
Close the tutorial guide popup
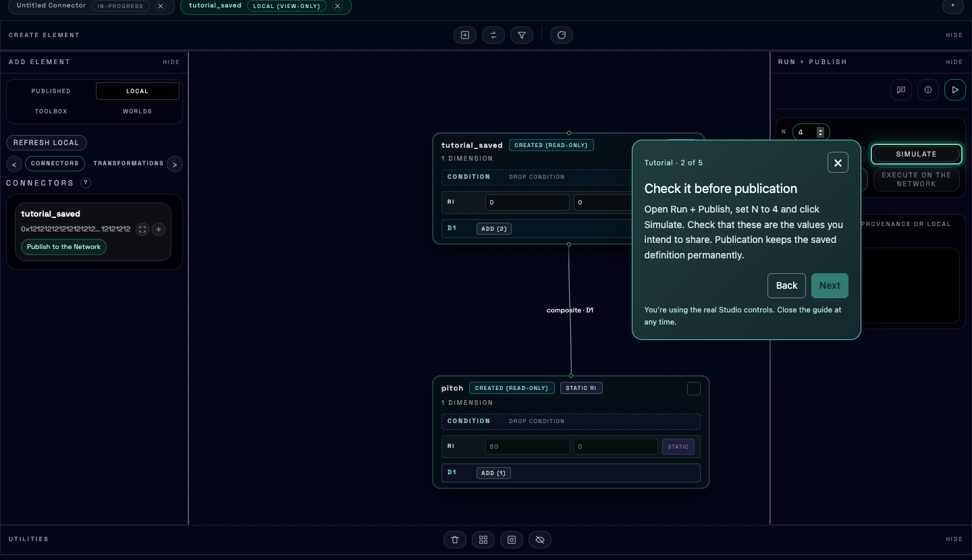[838, 163]
